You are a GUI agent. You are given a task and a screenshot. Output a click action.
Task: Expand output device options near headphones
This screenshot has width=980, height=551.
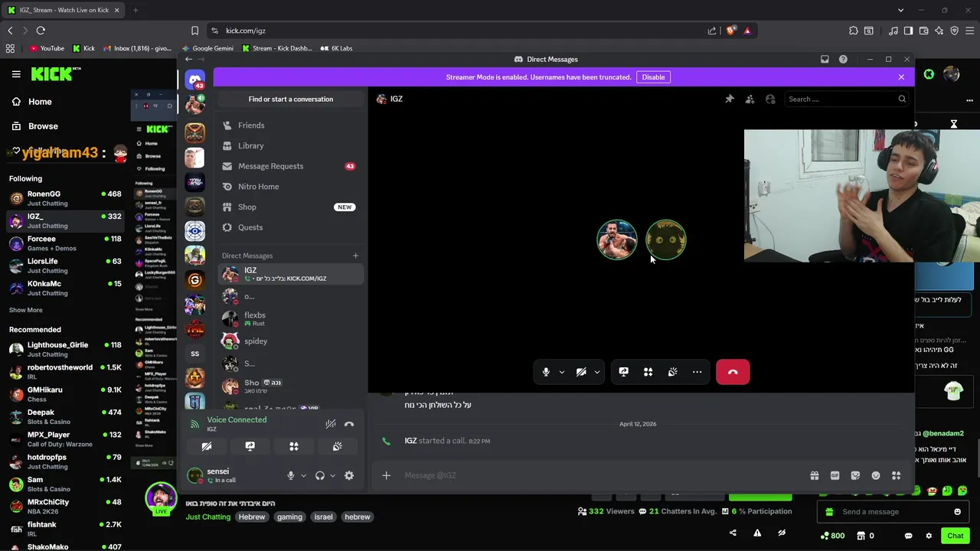tap(332, 475)
